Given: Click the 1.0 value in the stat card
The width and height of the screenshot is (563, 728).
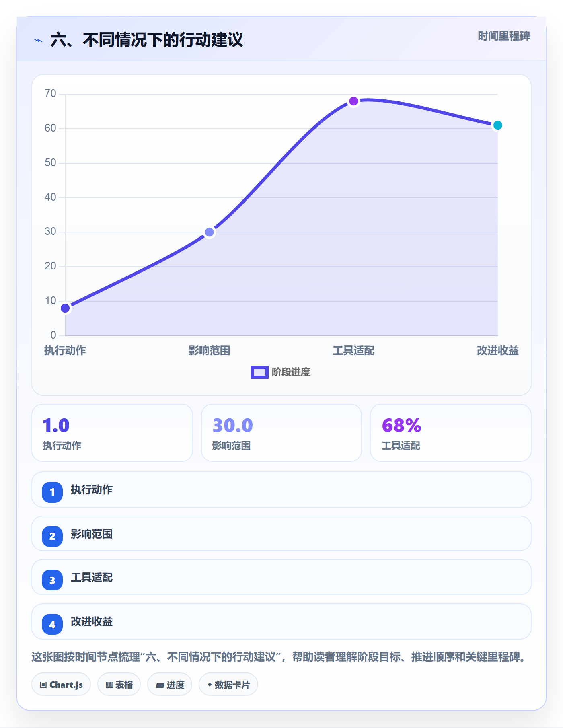Looking at the screenshot, I should coord(56,425).
